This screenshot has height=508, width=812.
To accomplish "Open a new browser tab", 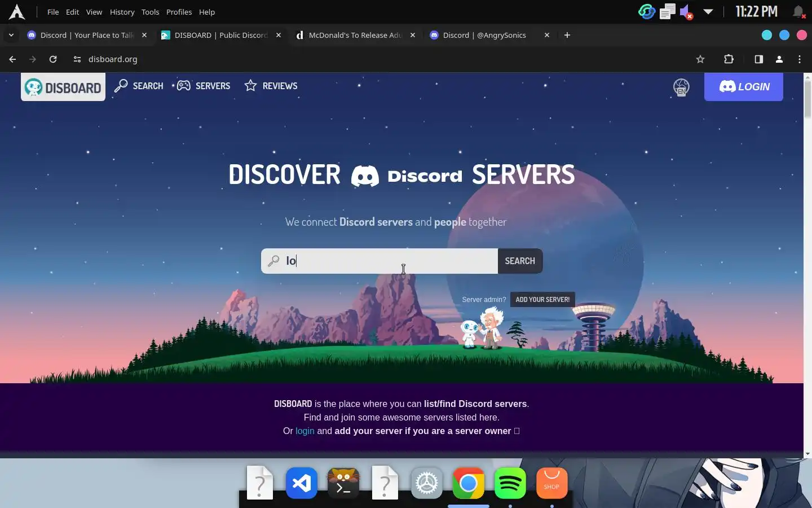I will click(x=567, y=35).
